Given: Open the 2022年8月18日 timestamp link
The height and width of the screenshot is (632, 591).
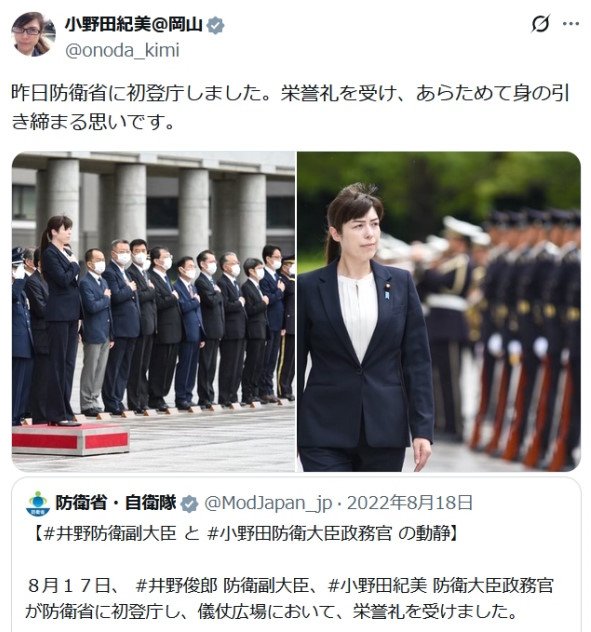Looking at the screenshot, I should point(410,503).
